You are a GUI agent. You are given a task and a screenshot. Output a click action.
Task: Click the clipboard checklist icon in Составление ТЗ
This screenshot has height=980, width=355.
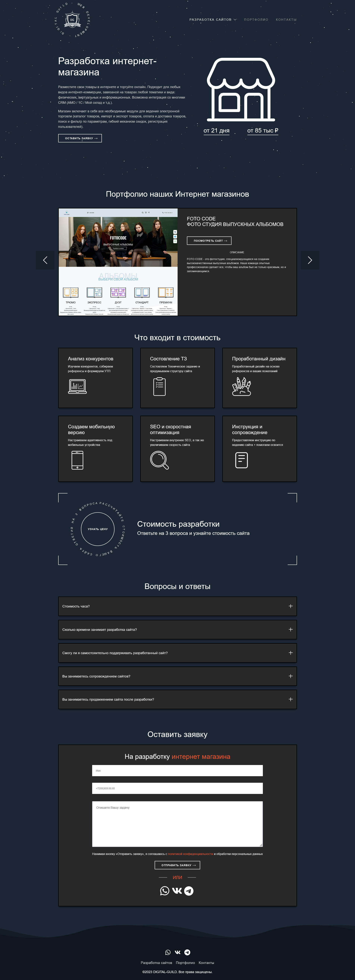coord(160,387)
